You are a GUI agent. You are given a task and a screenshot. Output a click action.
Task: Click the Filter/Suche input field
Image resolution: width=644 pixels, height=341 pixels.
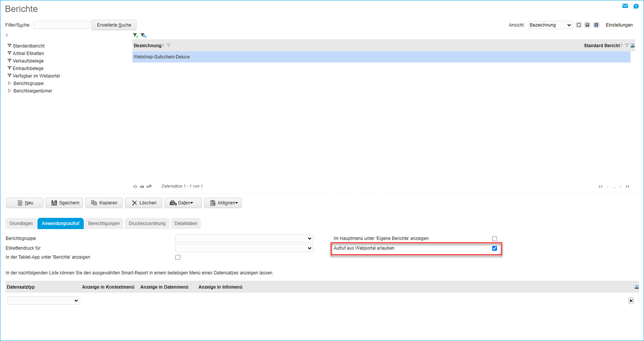pyautogui.click(x=62, y=25)
